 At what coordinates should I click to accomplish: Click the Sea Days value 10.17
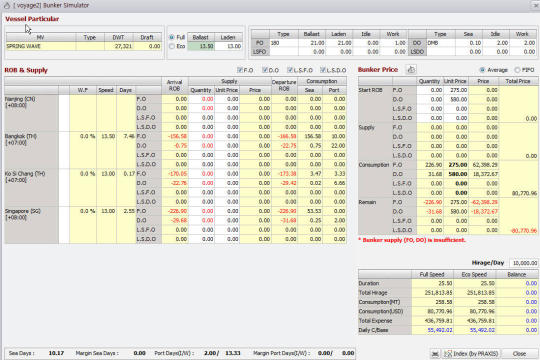coord(56,353)
